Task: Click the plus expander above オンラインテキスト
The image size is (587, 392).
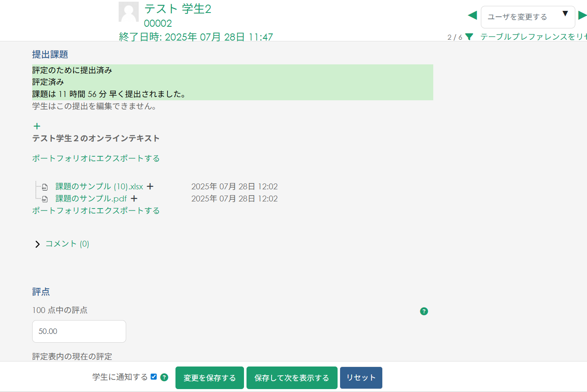Action: point(37,126)
